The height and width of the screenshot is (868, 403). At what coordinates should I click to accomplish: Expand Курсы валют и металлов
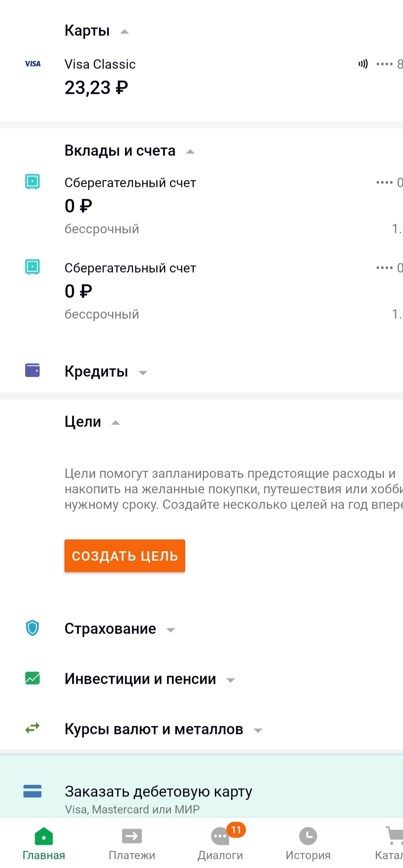(x=258, y=730)
